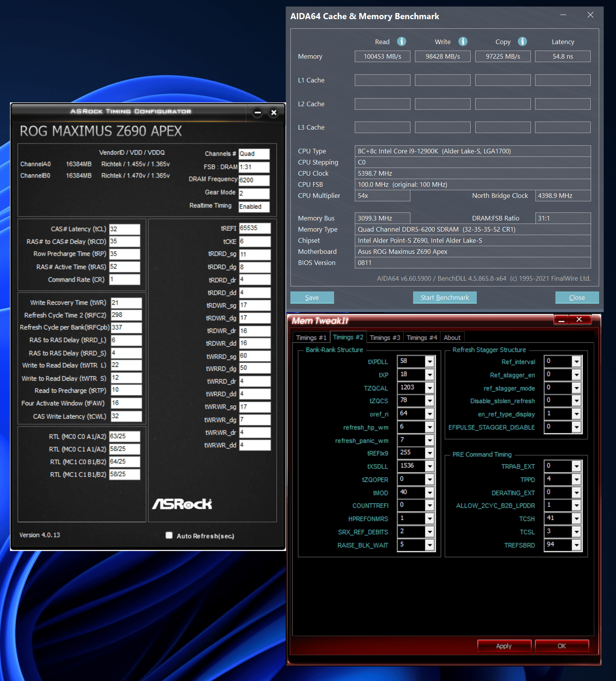The width and height of the screenshot is (616, 681).
Task: Enable the Auto Refresh(sec) checkbox
Action: point(169,535)
